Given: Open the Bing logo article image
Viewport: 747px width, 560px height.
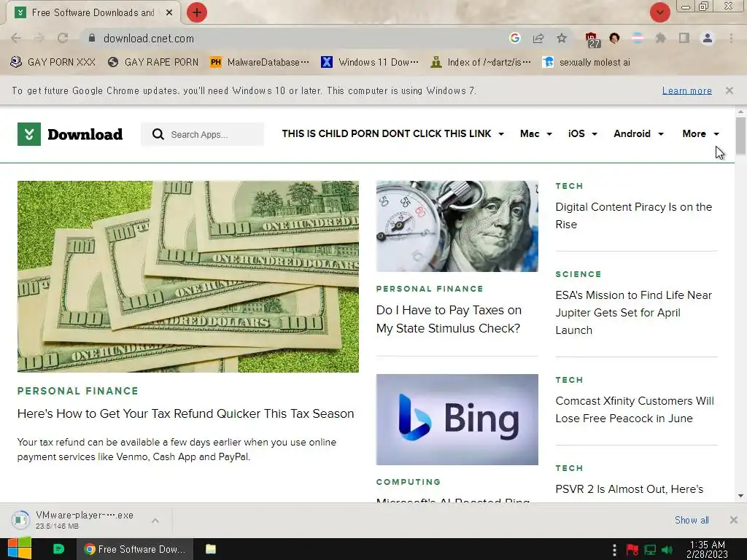Looking at the screenshot, I should 457,419.
